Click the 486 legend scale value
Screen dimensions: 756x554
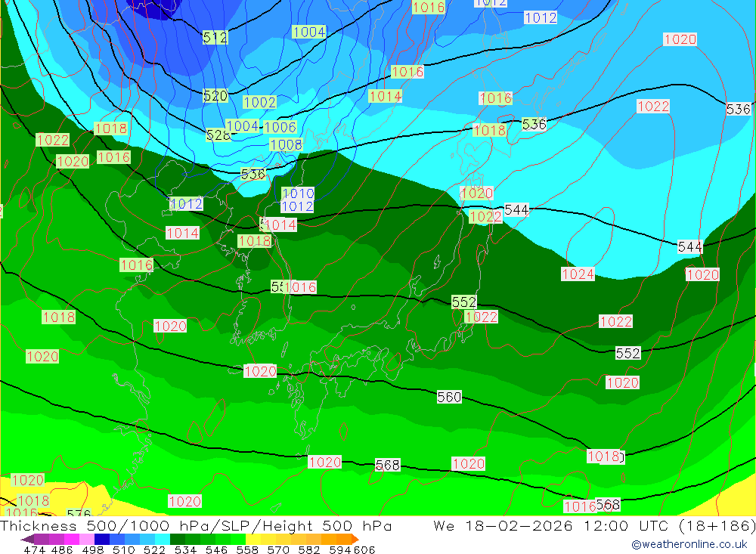pos(62,550)
